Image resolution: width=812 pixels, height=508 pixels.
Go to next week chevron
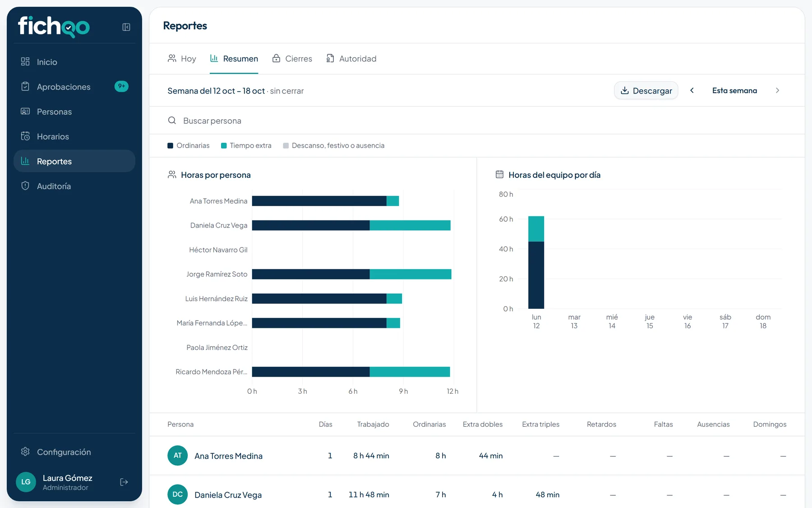coord(777,90)
